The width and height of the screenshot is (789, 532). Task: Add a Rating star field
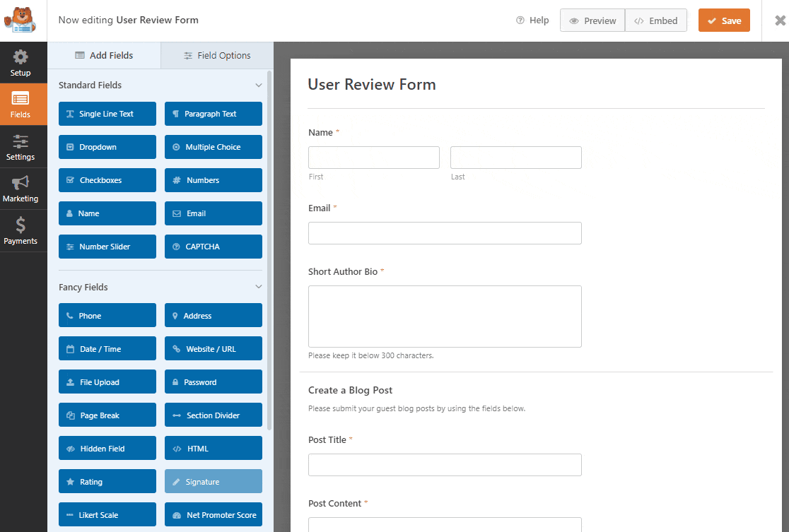point(107,482)
